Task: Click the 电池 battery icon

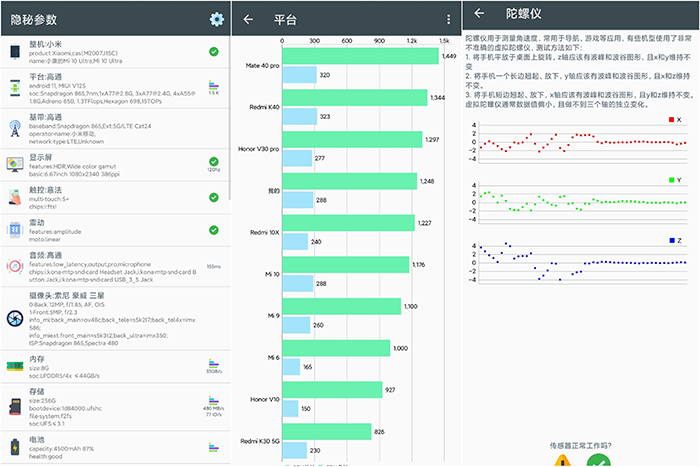Action: coord(15,447)
